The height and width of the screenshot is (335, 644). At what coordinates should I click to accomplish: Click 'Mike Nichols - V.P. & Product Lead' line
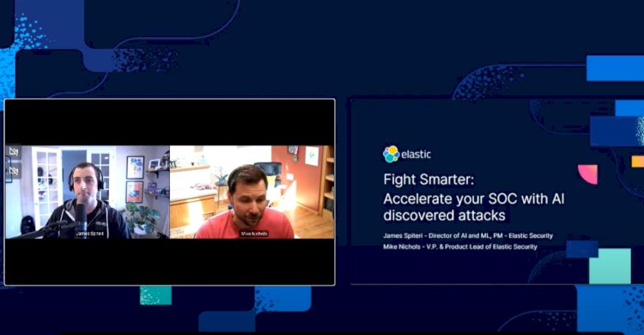(x=460, y=247)
